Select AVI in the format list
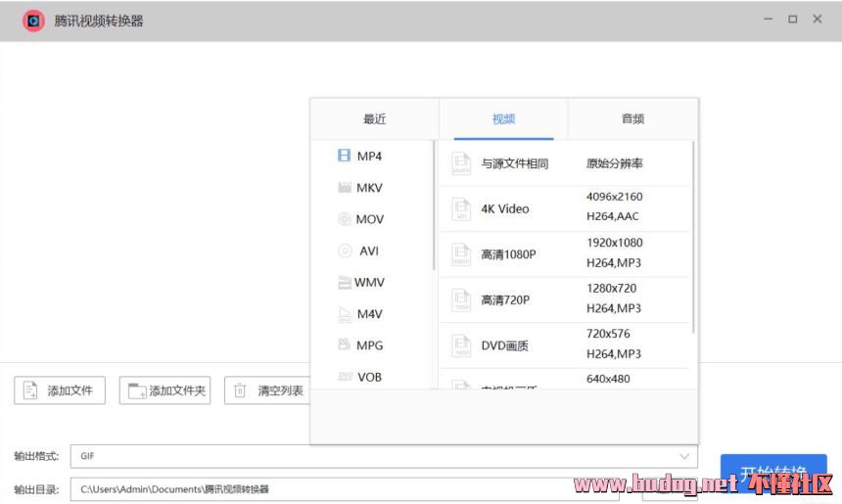This screenshot has height=504, width=842. point(370,251)
